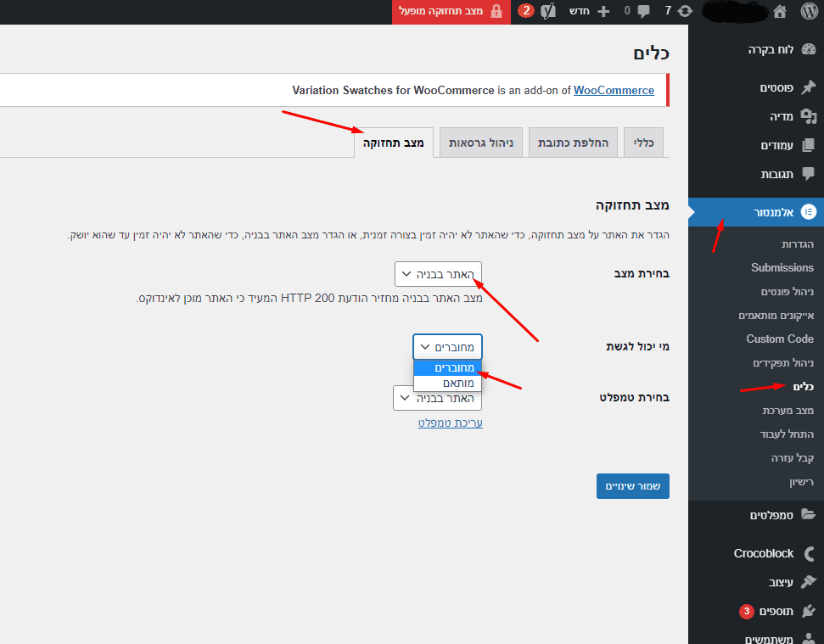
Task: Open Custom Code submenu item
Action: [x=780, y=339]
